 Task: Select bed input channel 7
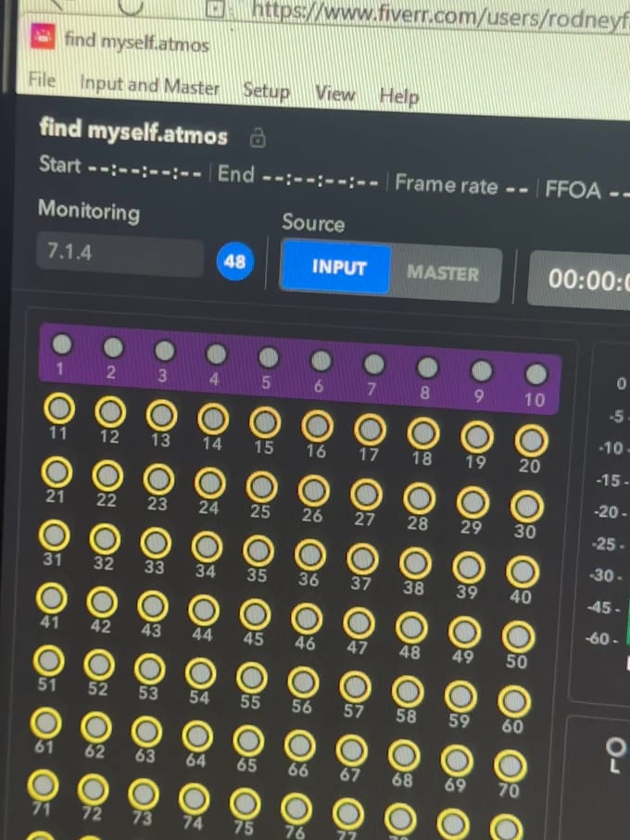pos(374,364)
